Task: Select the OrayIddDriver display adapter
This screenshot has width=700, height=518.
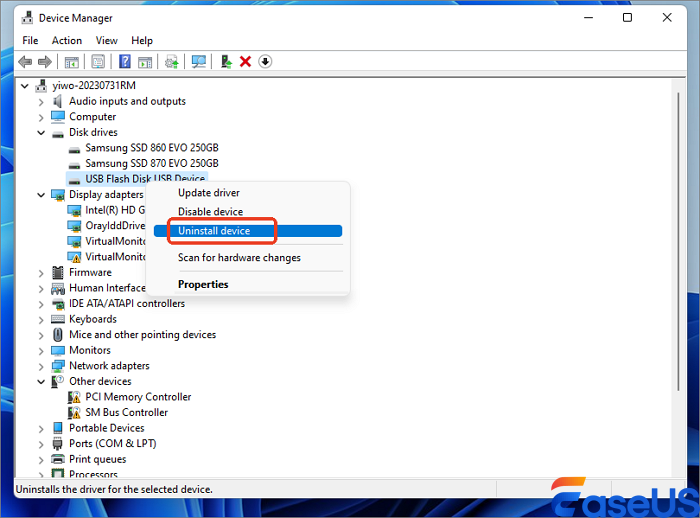Action: (115, 226)
